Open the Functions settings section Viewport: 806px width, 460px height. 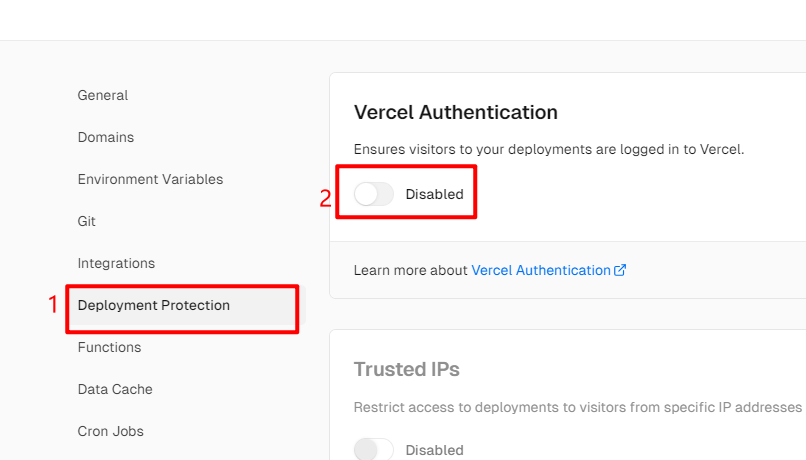click(109, 348)
